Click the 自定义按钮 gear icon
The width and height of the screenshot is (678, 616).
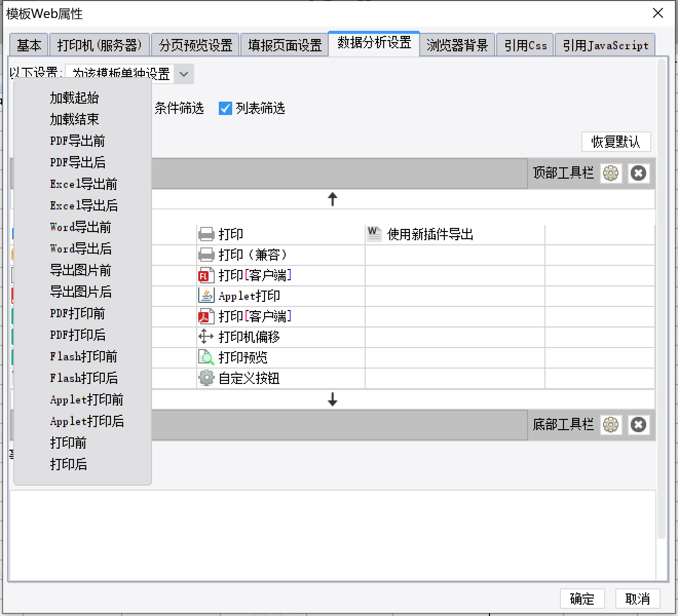(x=206, y=378)
